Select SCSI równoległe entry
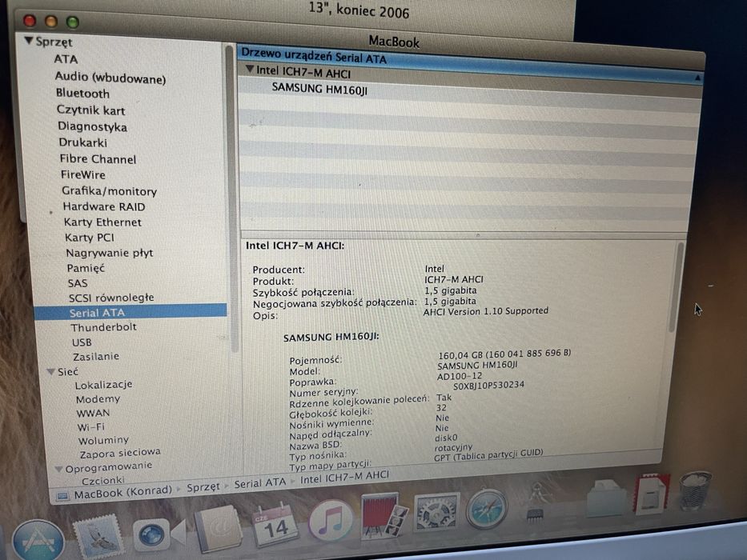This screenshot has width=747, height=560. [111, 298]
